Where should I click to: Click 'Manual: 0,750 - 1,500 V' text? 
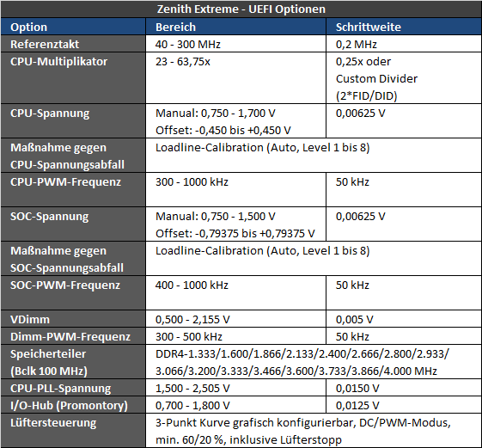point(215,217)
